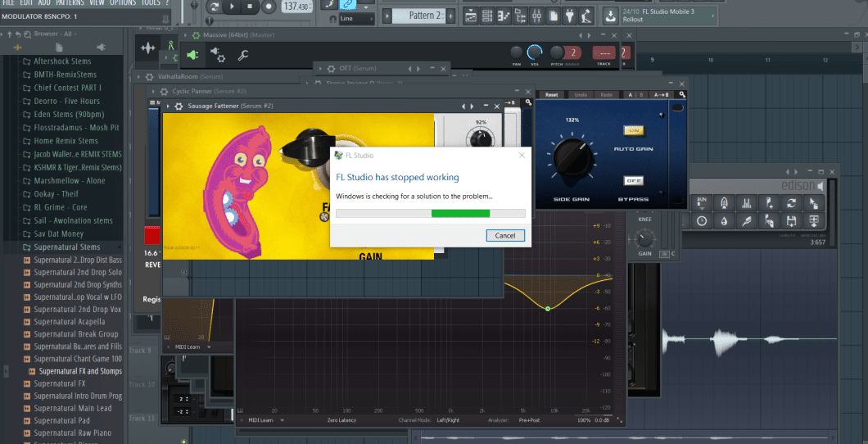Screen dimensions: 868x444
Task: Expand the Supernatural Stems folder
Action: [x=66, y=247]
